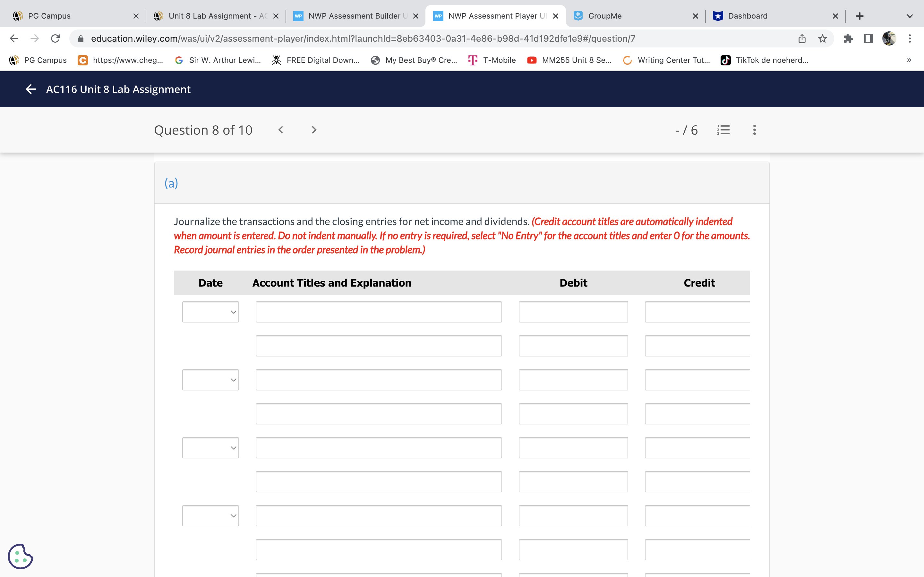Reload the assessment player page
Image resolution: width=924 pixels, height=577 pixels.
[55, 38]
